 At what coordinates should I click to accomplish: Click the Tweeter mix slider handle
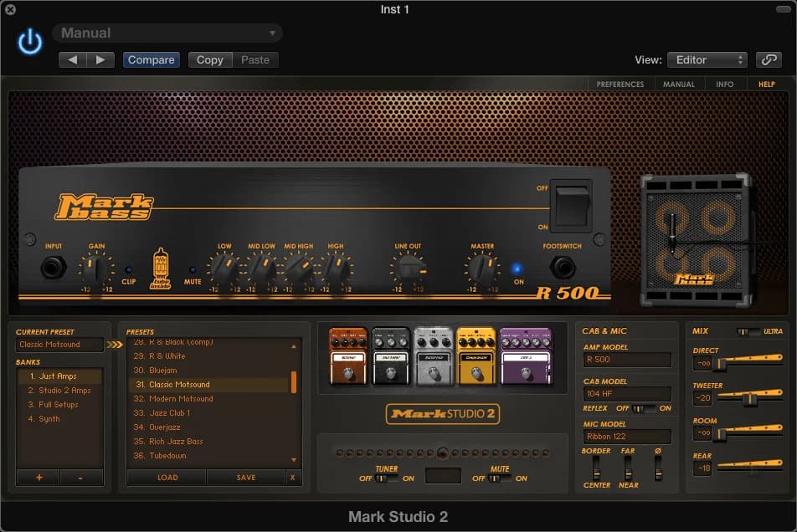751,399
